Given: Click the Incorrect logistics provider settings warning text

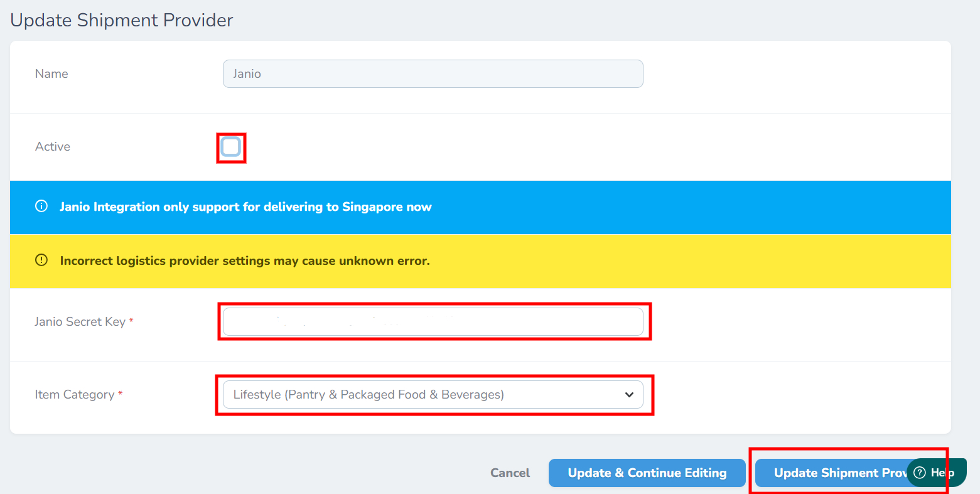Looking at the screenshot, I should click(x=245, y=260).
